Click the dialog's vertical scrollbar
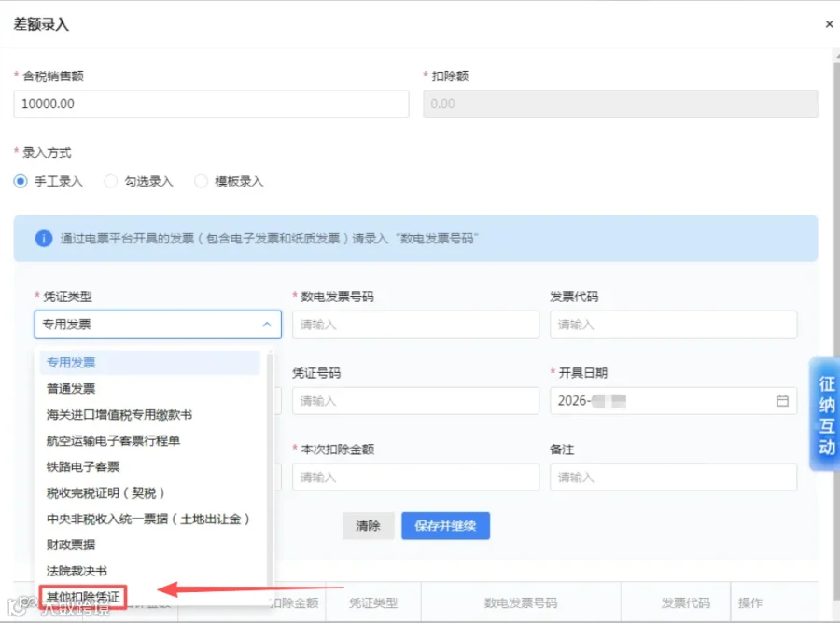This screenshot has height=623, width=840. coord(837,321)
